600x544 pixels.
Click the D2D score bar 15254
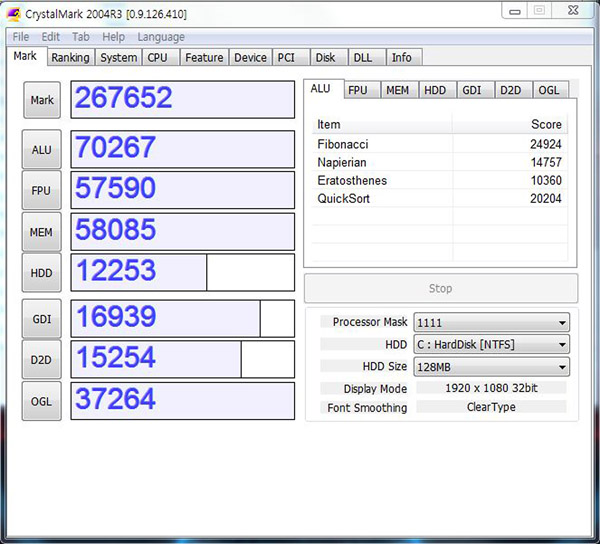coord(183,359)
